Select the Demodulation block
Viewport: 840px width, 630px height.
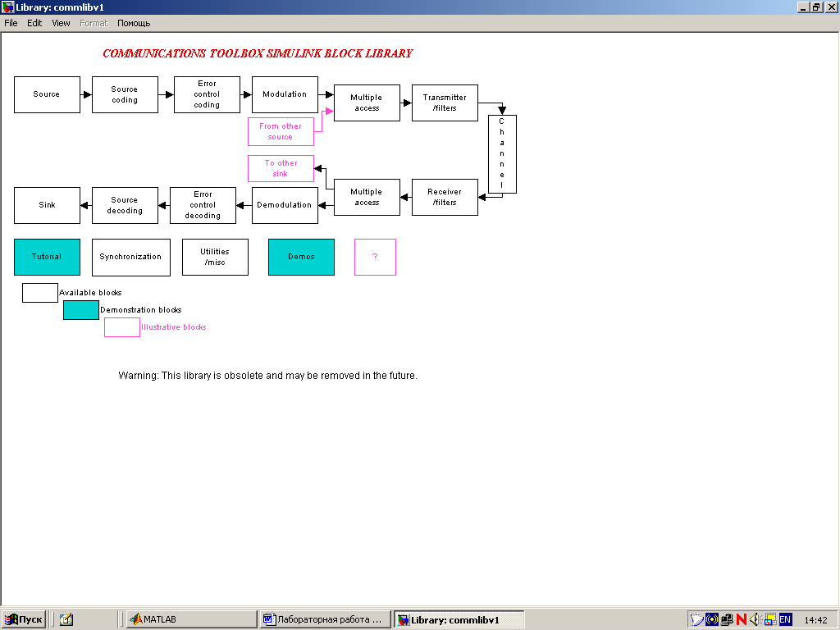pos(285,205)
